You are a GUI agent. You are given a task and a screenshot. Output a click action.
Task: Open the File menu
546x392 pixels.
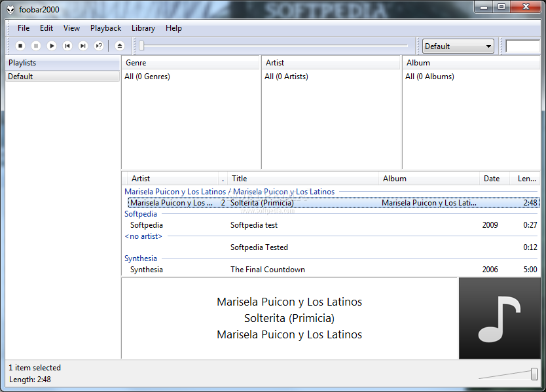coord(24,28)
